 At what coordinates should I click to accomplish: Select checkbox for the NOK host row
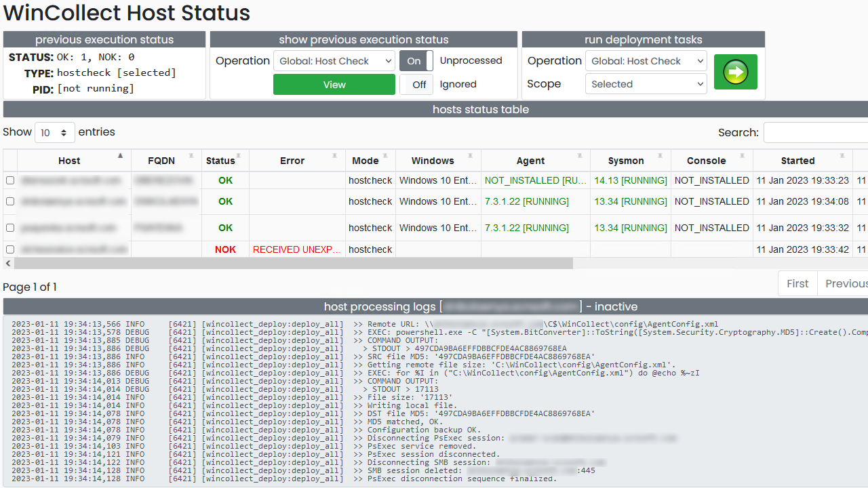tap(10, 249)
